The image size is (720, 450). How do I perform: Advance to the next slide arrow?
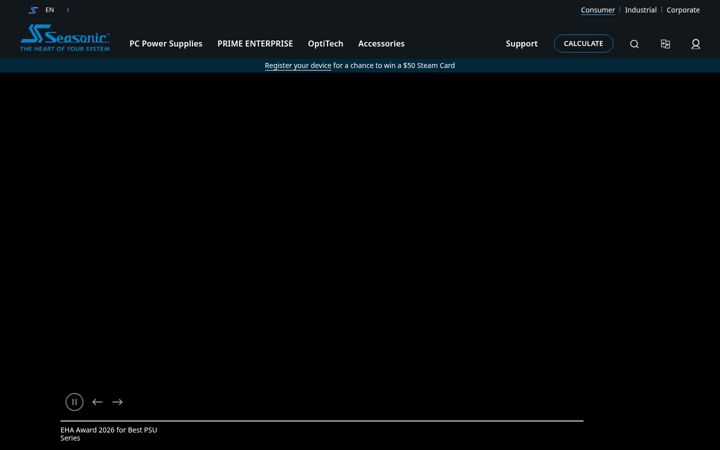coord(118,402)
